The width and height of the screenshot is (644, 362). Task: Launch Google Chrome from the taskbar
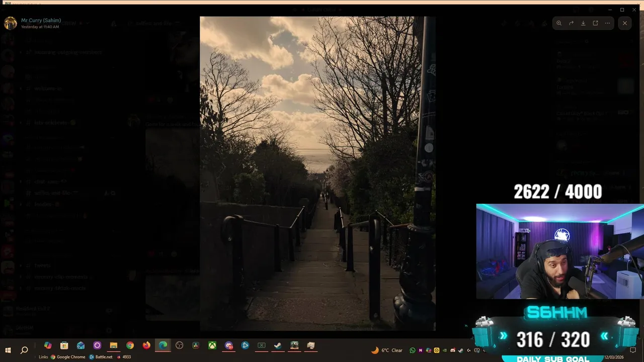pos(130,345)
